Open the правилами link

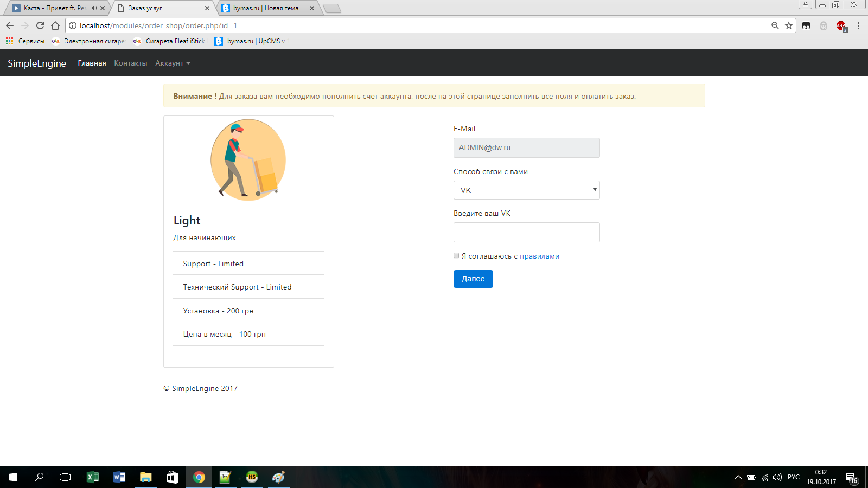click(x=539, y=256)
